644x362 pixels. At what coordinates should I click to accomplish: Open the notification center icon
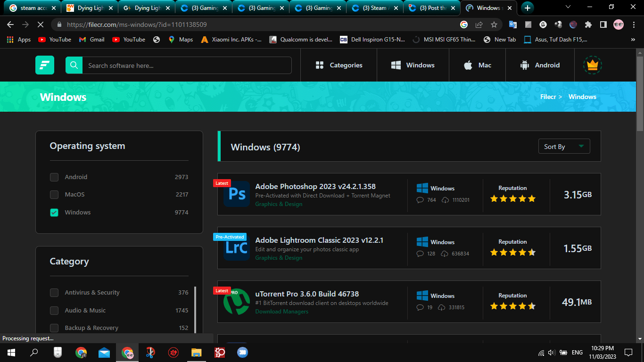click(x=628, y=352)
